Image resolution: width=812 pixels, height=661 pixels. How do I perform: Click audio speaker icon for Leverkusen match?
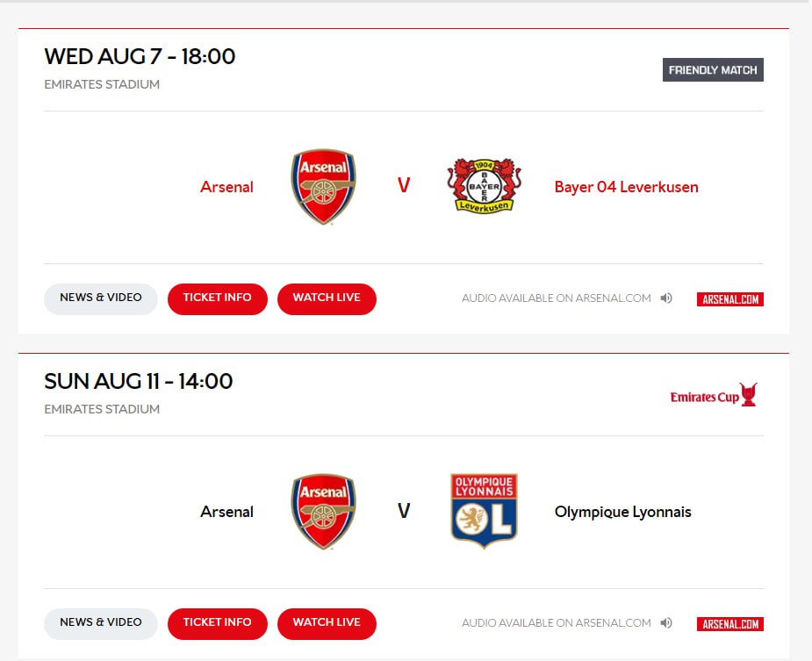point(666,298)
